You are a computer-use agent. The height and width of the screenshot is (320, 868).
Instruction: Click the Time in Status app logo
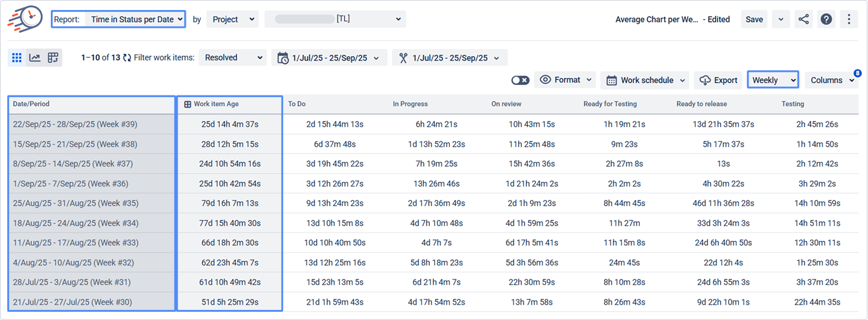point(25,19)
